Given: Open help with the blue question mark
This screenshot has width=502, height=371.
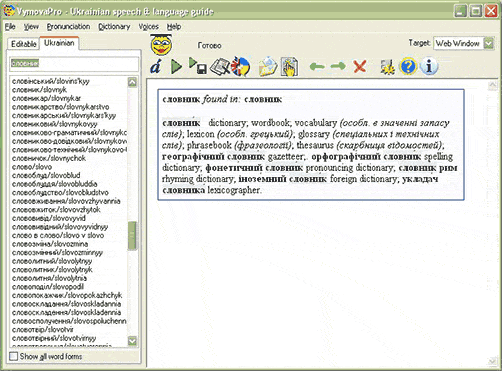Looking at the screenshot, I should click(408, 66).
